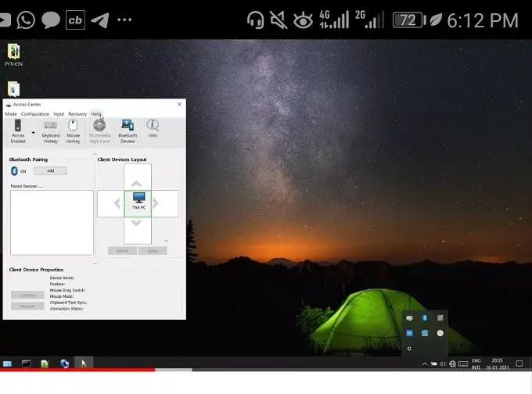Tap the three-dots more notifications icon
Image resolution: width=532 pixels, height=394 pixels.
[124, 20]
